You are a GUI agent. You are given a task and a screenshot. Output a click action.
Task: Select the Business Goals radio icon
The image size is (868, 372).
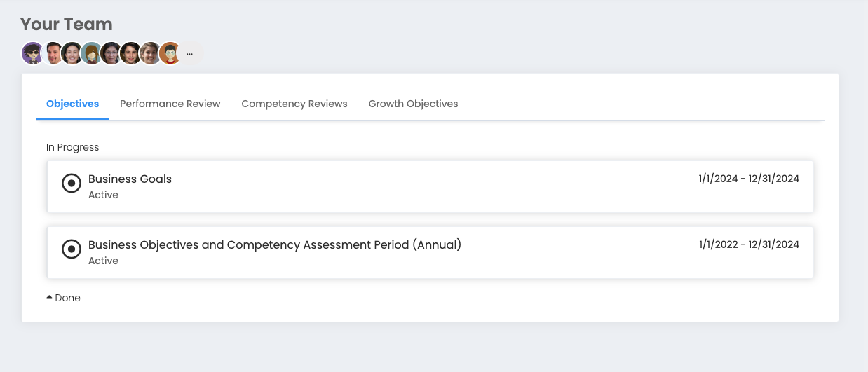(72, 184)
